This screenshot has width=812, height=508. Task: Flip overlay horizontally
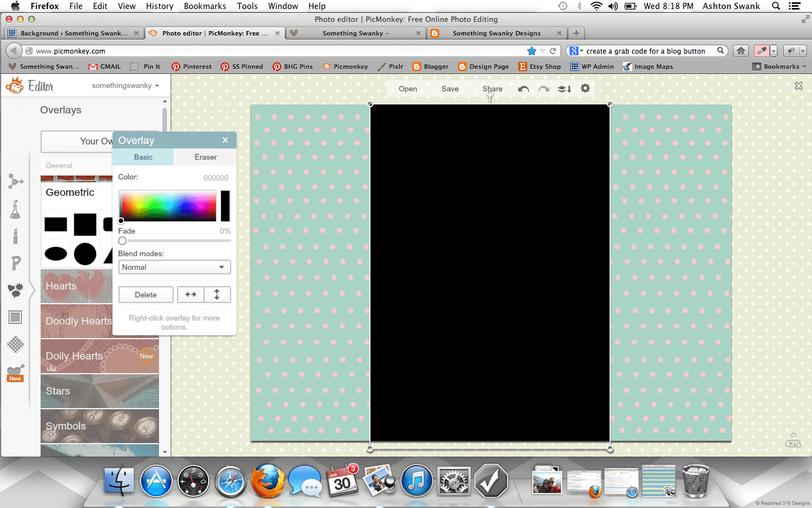click(x=191, y=295)
